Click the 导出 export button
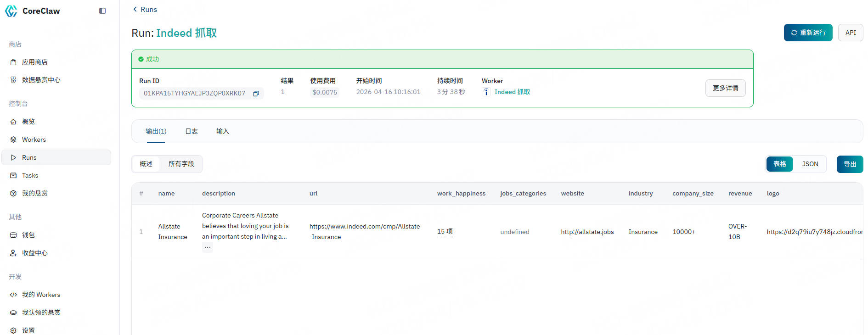Viewport: 868px width, 335px height. point(850,164)
